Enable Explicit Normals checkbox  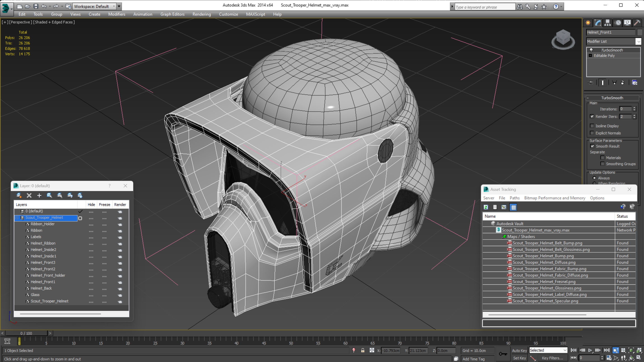point(592,133)
